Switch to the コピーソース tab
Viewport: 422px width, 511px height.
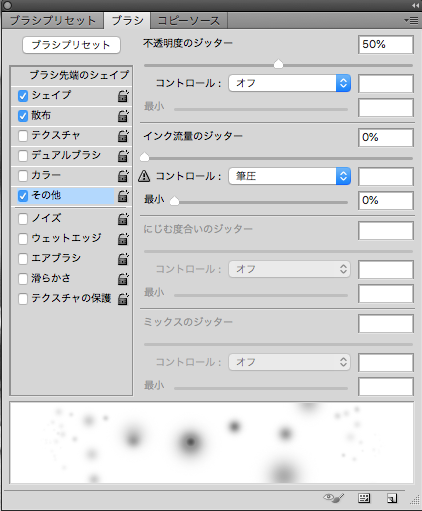[189, 21]
